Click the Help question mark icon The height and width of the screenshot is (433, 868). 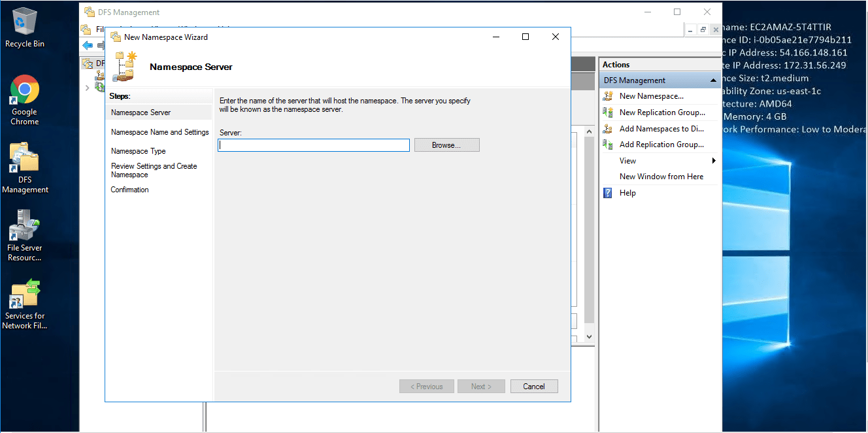pyautogui.click(x=608, y=193)
